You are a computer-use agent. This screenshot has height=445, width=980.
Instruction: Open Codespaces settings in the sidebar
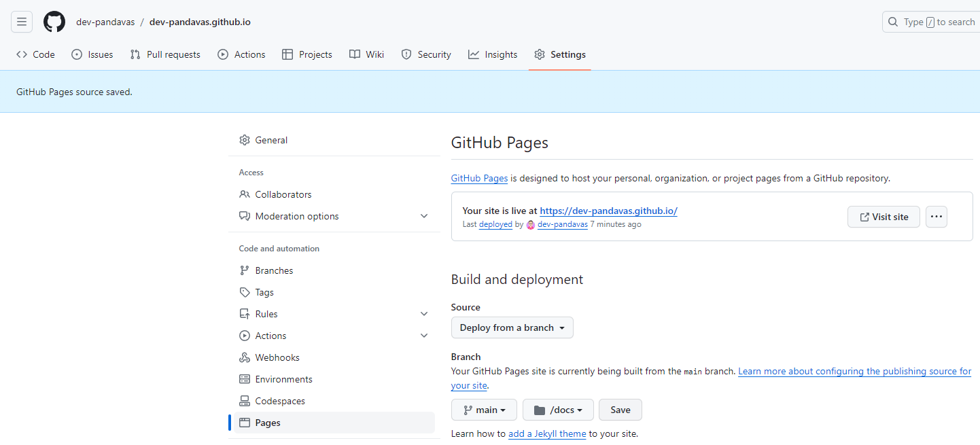(x=280, y=400)
